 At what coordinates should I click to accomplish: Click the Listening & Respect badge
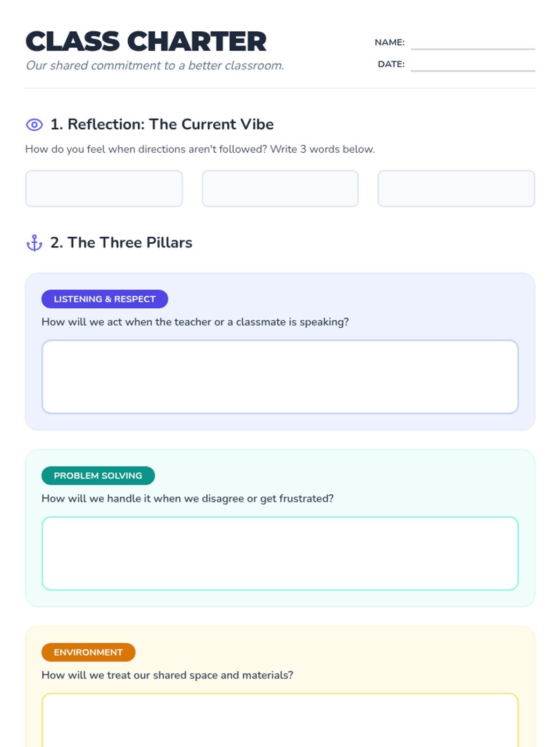click(105, 299)
